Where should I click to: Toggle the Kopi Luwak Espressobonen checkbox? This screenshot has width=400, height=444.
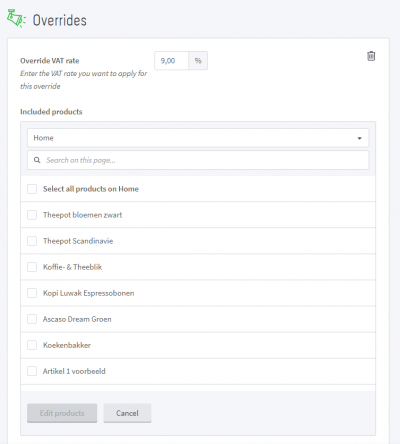(32, 293)
